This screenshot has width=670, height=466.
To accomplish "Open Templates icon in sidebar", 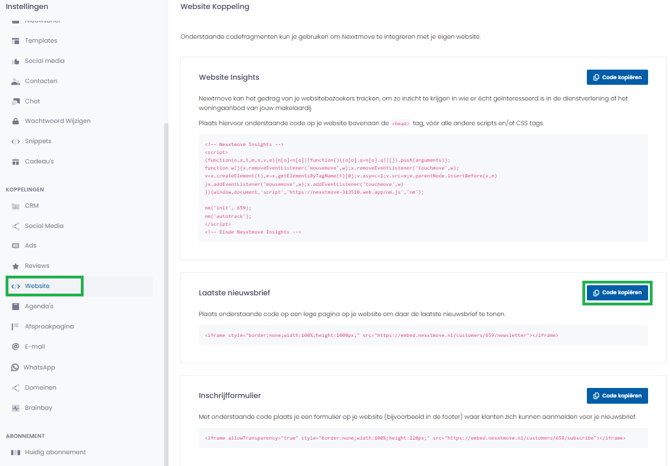I will [15, 41].
